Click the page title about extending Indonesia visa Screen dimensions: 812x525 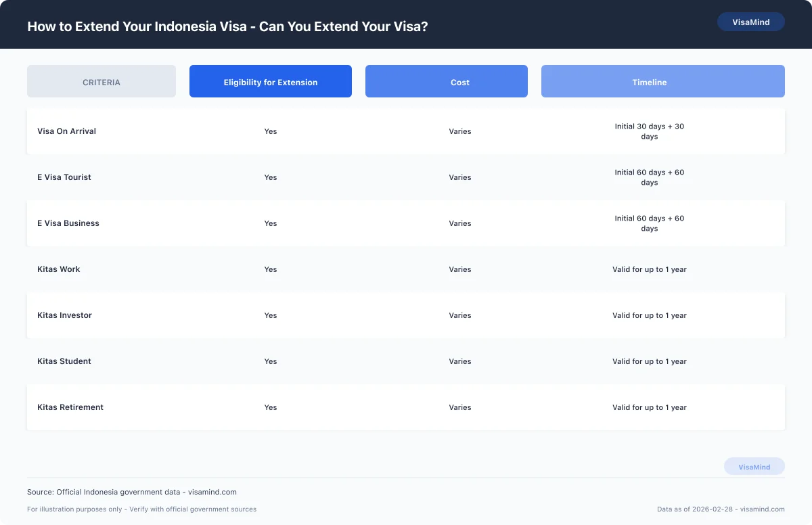pyautogui.click(x=227, y=26)
